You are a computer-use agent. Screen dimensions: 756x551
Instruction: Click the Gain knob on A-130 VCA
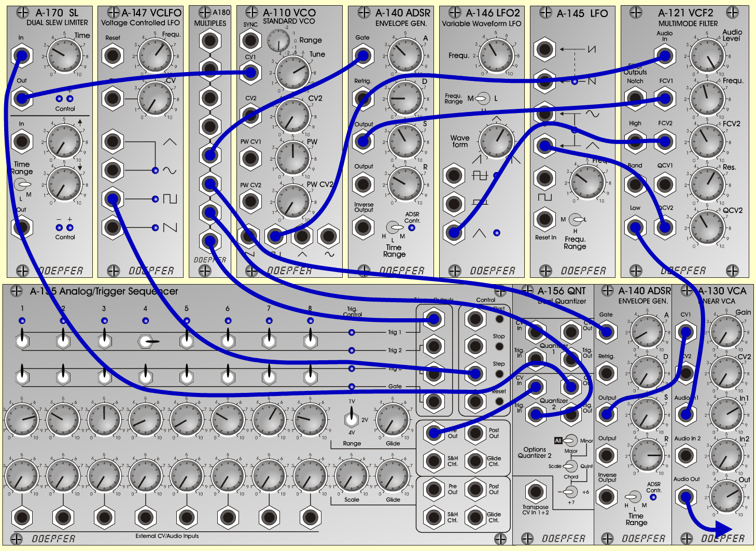(726, 332)
